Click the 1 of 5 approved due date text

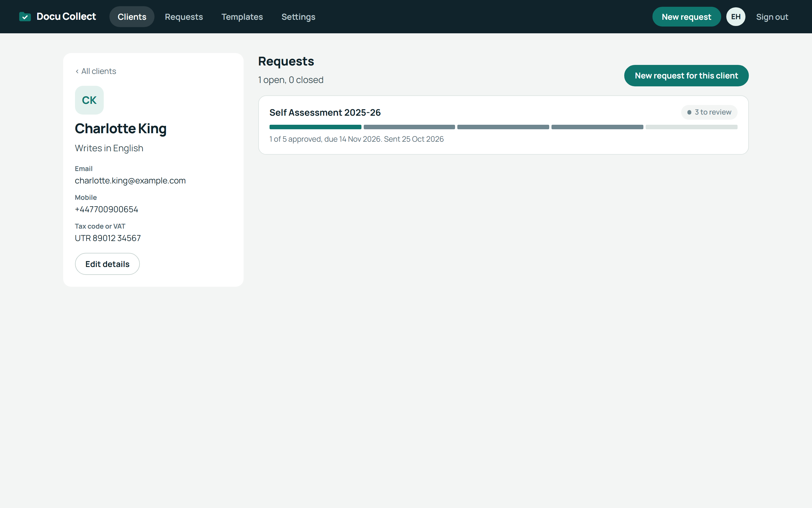tap(356, 139)
